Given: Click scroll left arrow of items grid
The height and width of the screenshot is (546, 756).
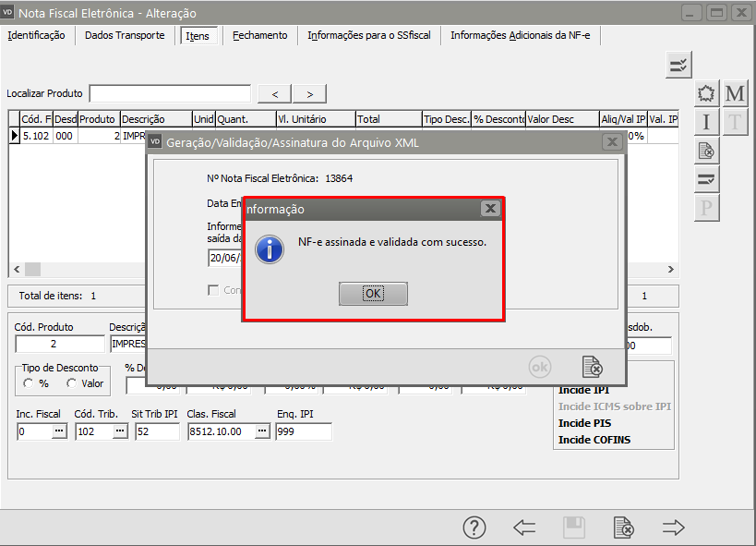Looking at the screenshot, I should 17,270.
